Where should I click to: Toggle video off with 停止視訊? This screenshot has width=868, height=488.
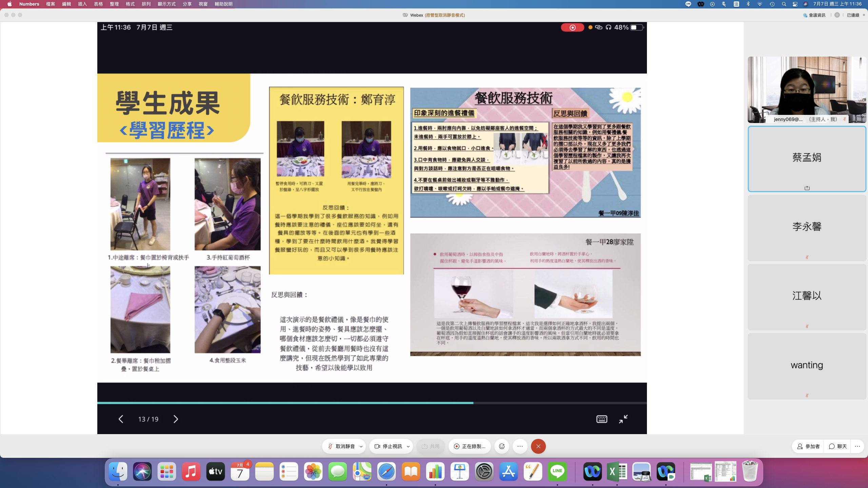tap(389, 446)
